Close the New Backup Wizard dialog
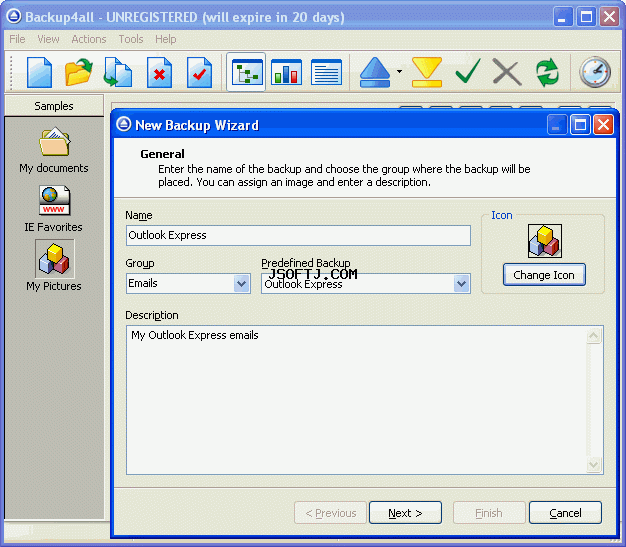Screen dimensions: 626x547 click(x=603, y=125)
